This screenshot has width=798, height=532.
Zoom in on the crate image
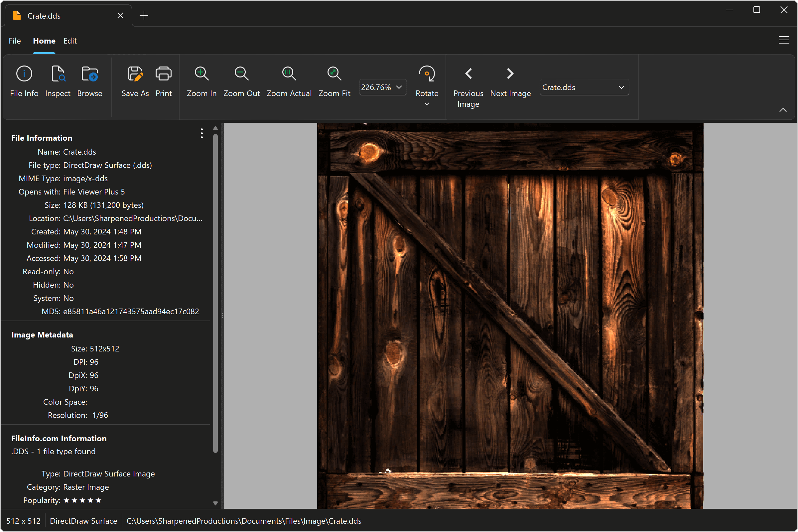point(201,81)
